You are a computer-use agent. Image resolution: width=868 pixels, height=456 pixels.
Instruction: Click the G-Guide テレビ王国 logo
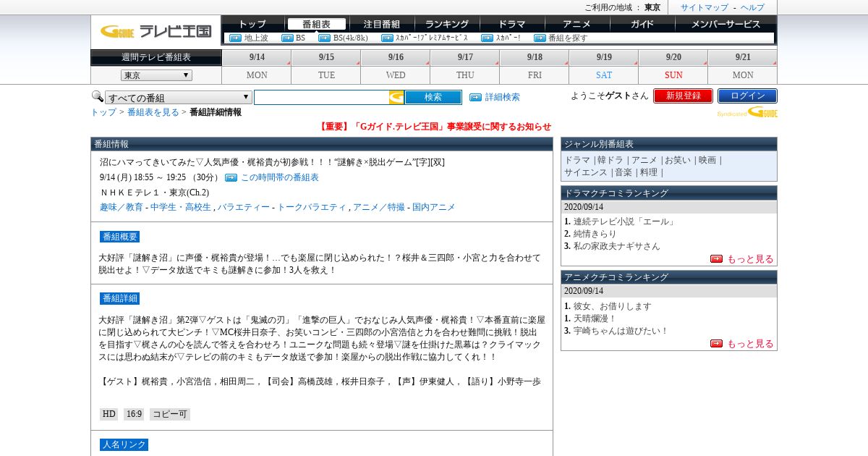pyautogui.click(x=156, y=31)
